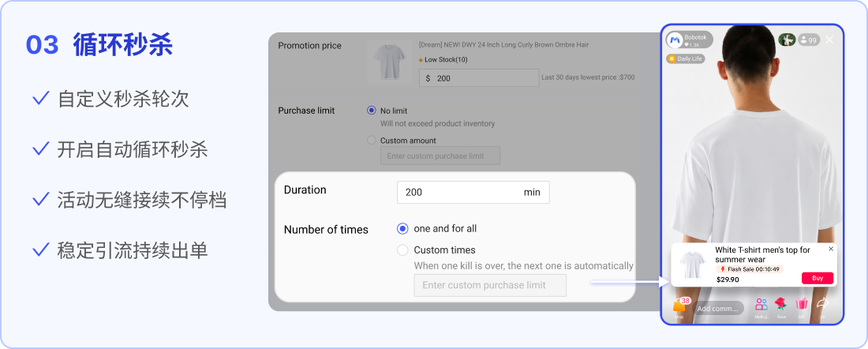Screen dimensions: 868x349
Task: Click the T-shirt thumbnail beside Promotion price
Action: (x=389, y=62)
